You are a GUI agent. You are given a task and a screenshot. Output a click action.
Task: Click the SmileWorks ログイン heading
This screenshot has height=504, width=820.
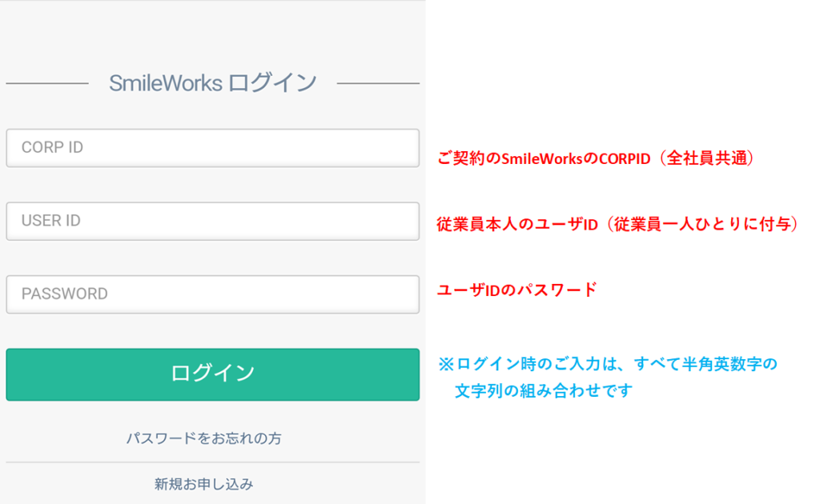(x=213, y=83)
